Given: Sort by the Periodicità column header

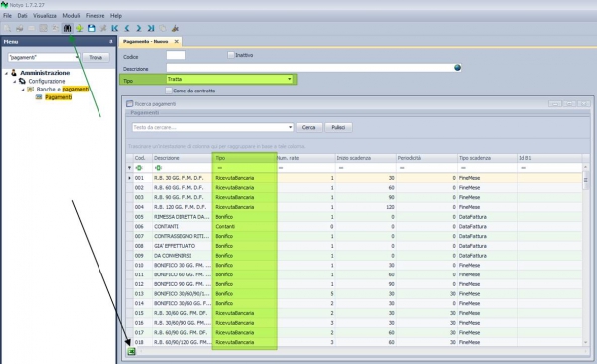Looking at the screenshot, I should 427,158.
